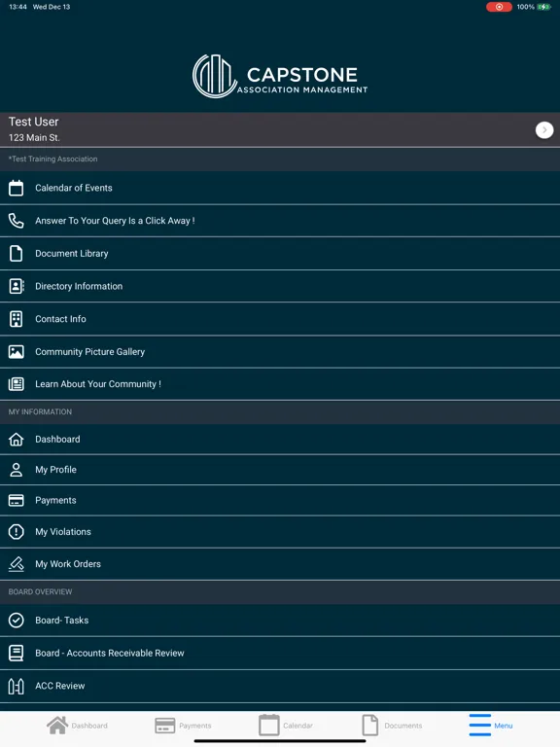Tap the BOARD OVERVIEW section header
Screen dimensions: 560x747
(x=280, y=592)
